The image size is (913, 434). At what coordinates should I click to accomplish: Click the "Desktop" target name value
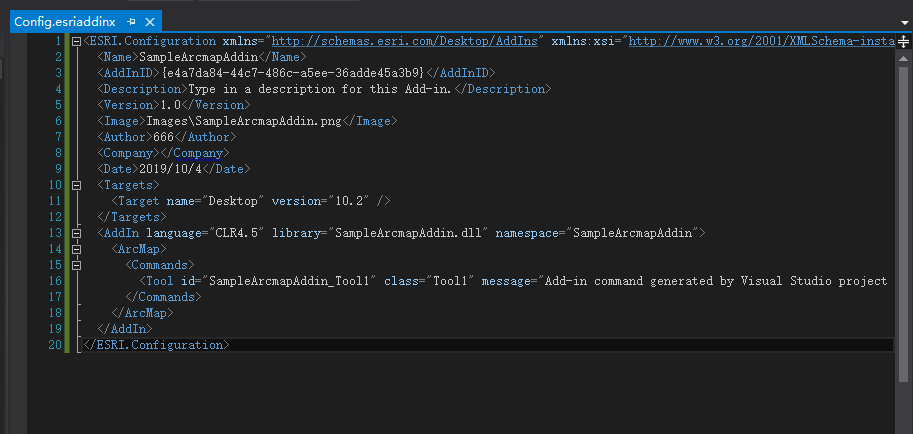(233, 201)
